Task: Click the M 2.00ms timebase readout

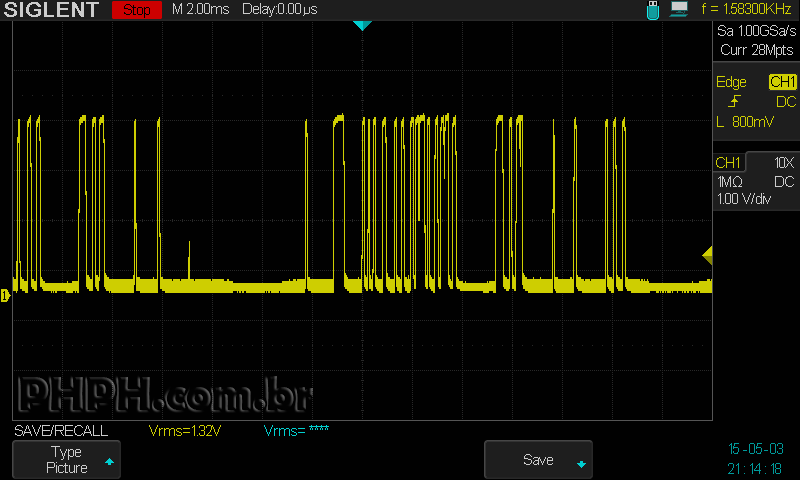Action: tap(198, 10)
